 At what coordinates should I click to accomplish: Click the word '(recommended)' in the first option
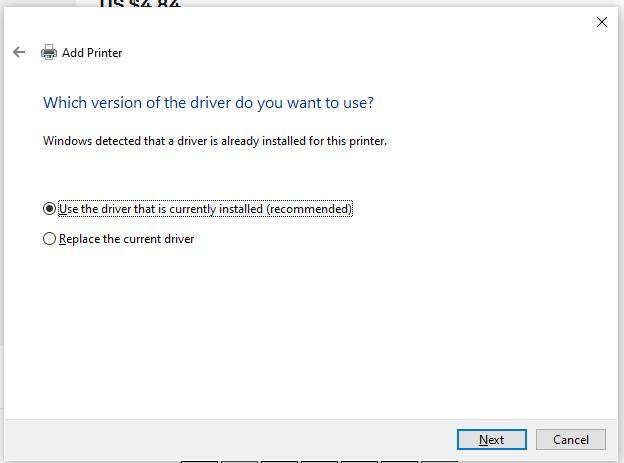[x=309, y=209]
